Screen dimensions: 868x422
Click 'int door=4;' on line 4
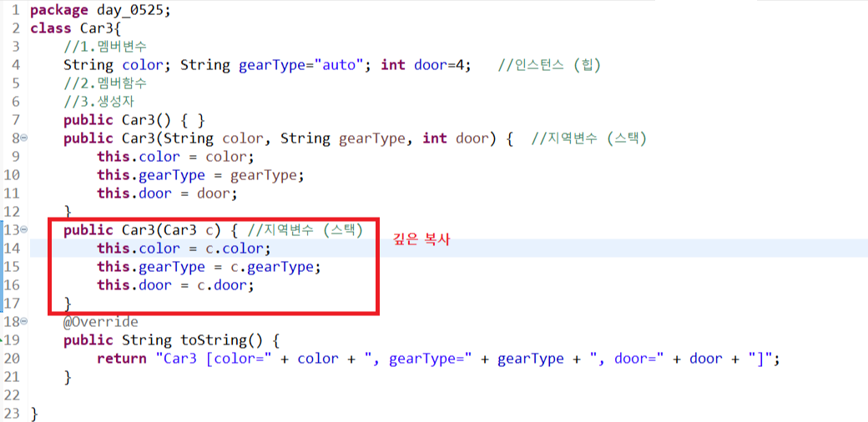426,65
